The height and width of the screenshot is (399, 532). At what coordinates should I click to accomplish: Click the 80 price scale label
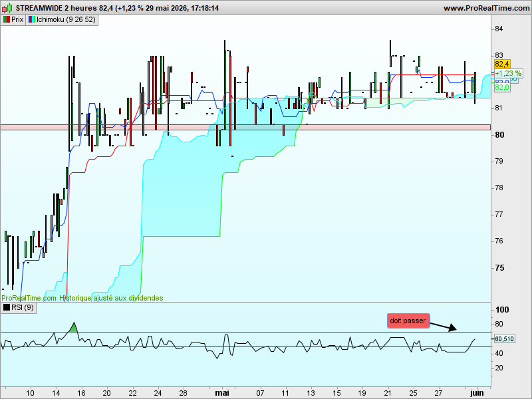point(499,135)
